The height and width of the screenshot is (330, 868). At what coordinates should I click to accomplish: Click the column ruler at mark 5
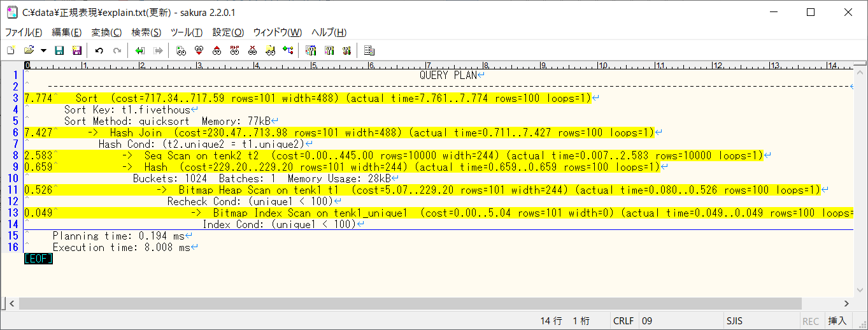(x=313, y=65)
